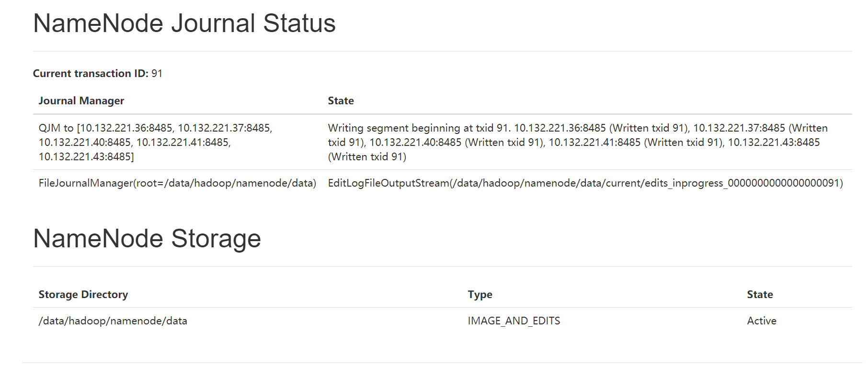Click the Storage Directory column header
This screenshot has height=366, width=868.
[x=83, y=295]
